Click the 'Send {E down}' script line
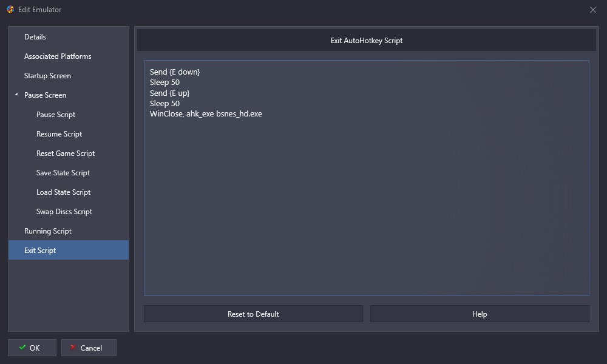 coord(175,72)
